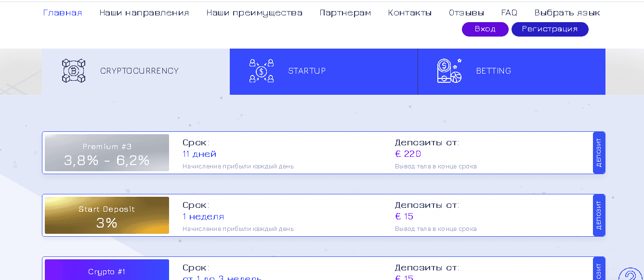Open the Контакты page
Image resolution: width=644 pixels, height=280 pixels.
tap(409, 12)
